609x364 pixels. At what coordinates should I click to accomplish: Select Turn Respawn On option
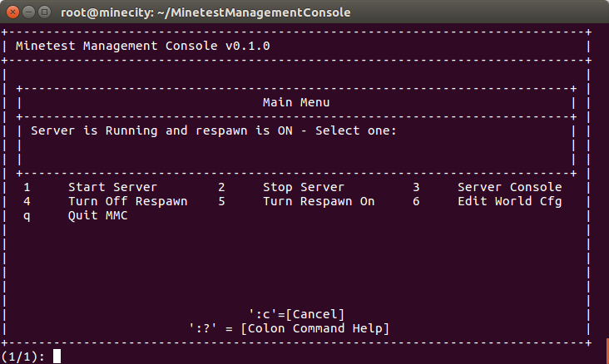[x=319, y=201]
